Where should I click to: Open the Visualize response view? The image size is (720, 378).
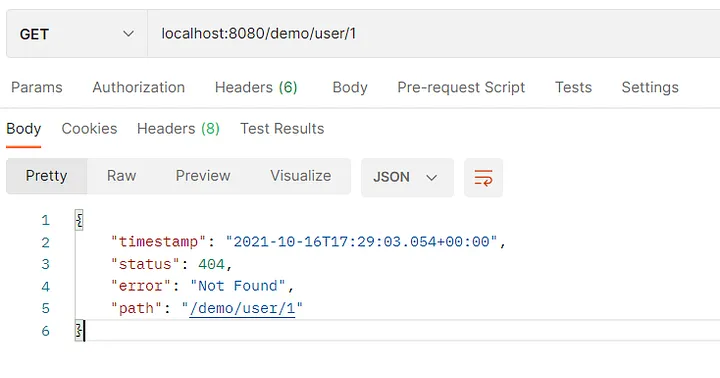301,176
